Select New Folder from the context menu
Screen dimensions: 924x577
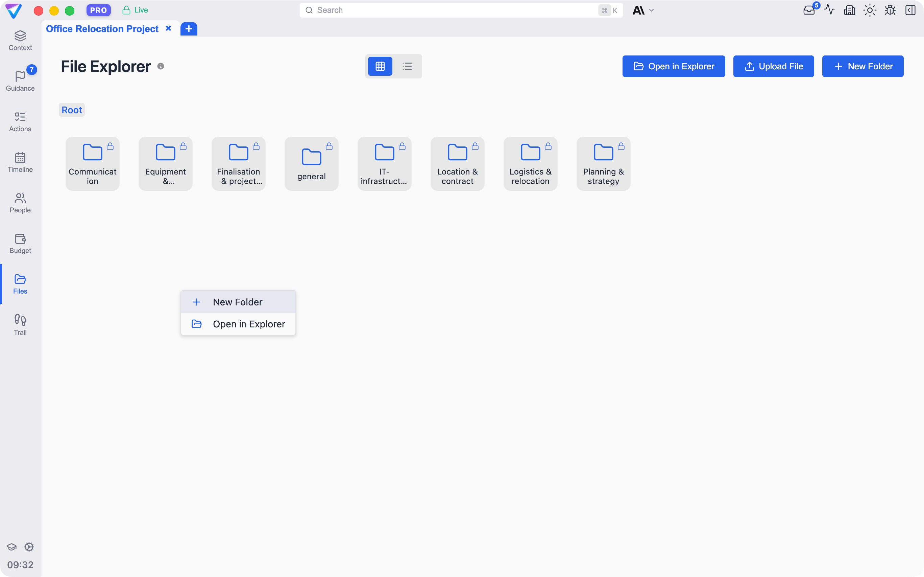pyautogui.click(x=238, y=301)
